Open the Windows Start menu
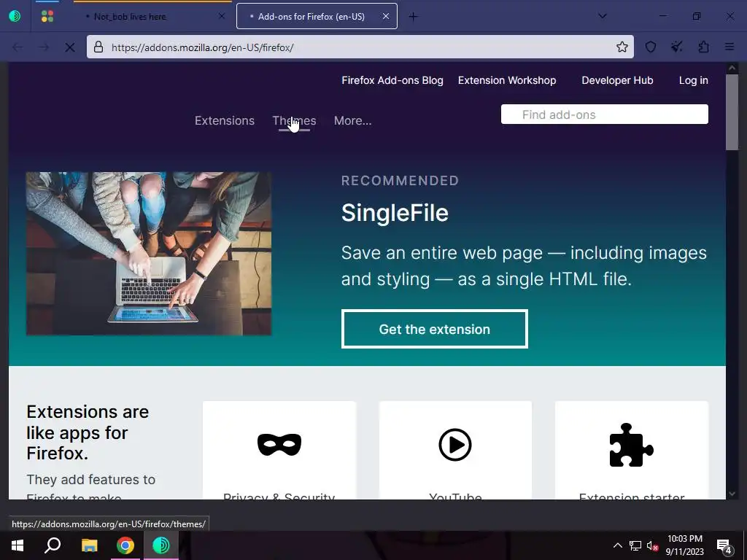 coord(18,545)
